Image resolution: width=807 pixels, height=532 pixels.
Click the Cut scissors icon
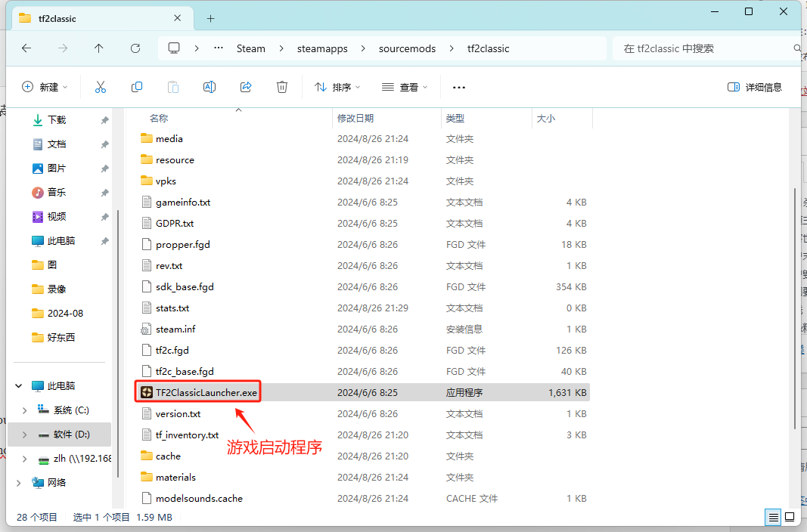(x=101, y=88)
